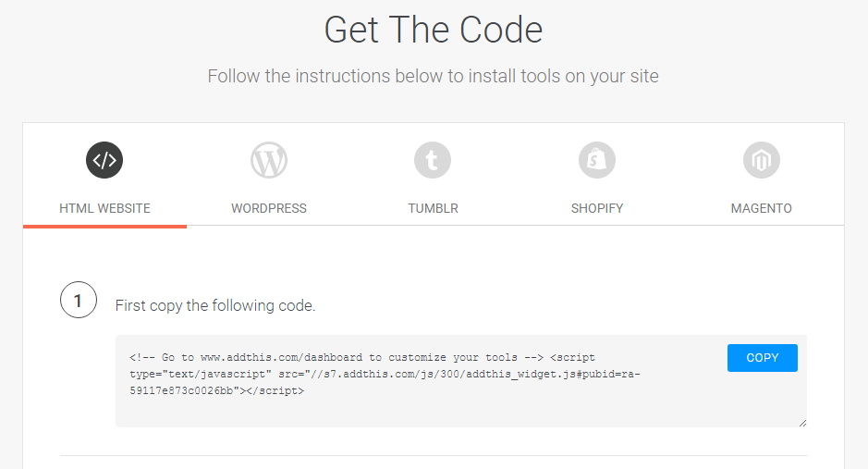
Task: Click the HTML website code icon
Action: coord(104,161)
